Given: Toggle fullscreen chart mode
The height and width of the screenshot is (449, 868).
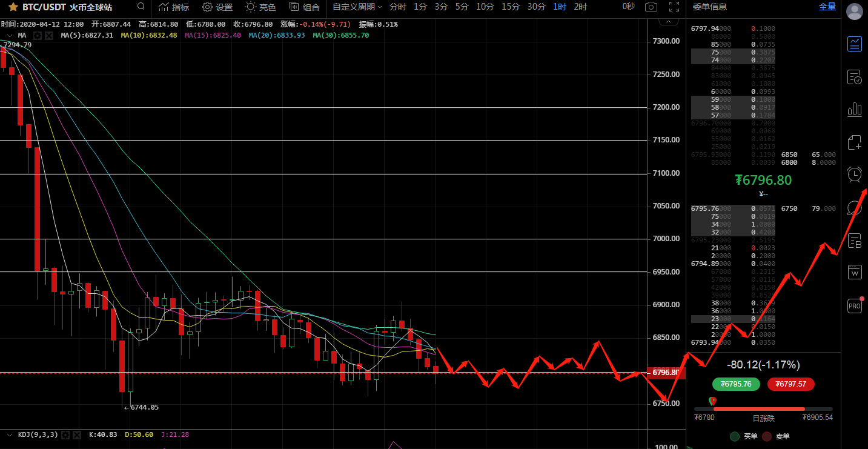Looking at the screenshot, I should [x=674, y=7].
